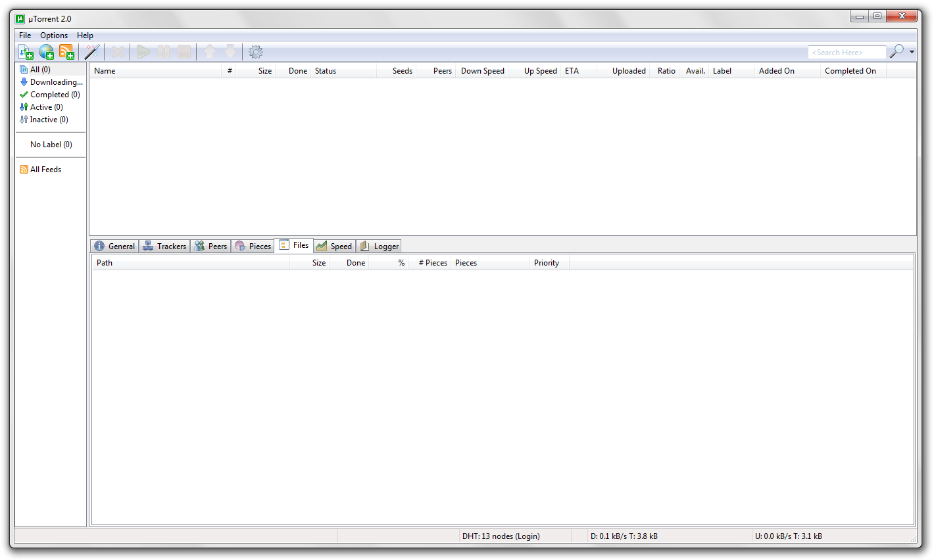This screenshot has height=560, width=934.
Task: Open a torrent from URL
Action: 46,51
